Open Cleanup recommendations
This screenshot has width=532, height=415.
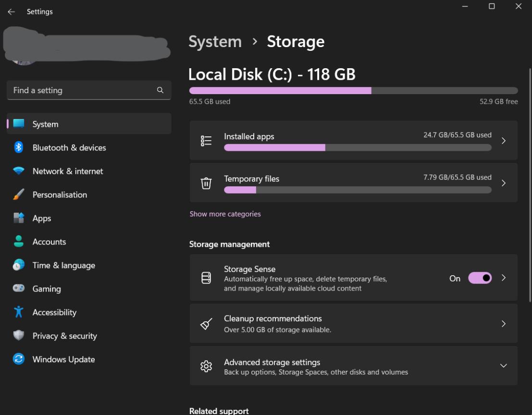pyautogui.click(x=354, y=323)
